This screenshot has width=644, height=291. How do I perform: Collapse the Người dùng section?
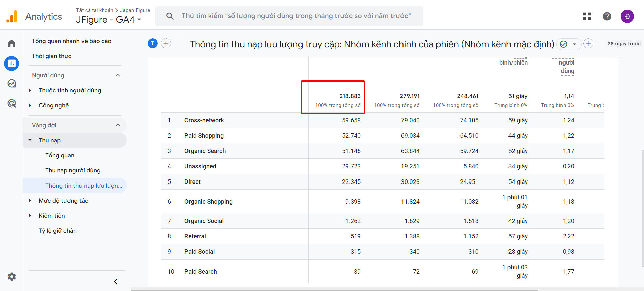pos(118,75)
